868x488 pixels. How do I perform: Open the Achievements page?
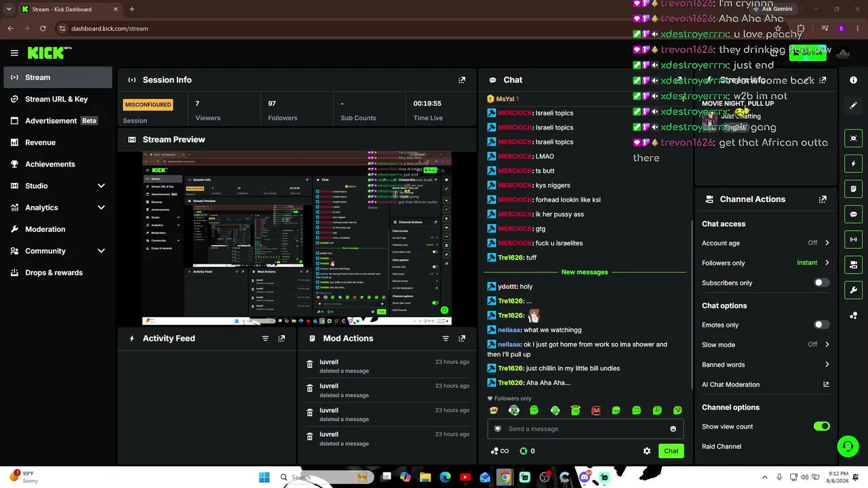click(x=58, y=164)
